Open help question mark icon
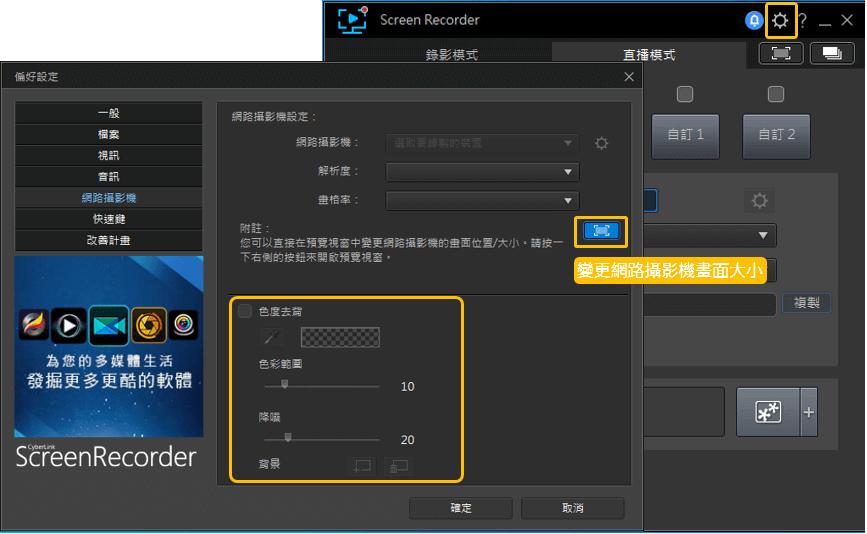Viewport: 867px width, 534px height. [x=803, y=21]
